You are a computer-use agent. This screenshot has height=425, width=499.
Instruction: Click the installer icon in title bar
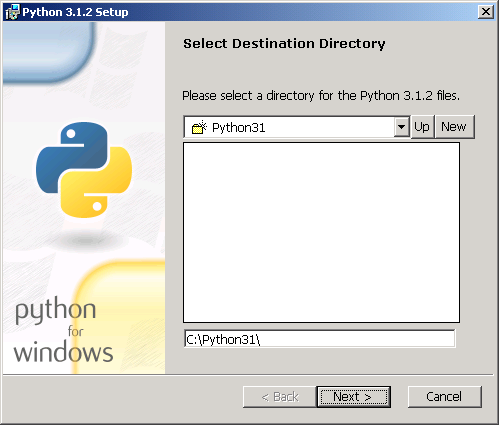pyautogui.click(x=12, y=12)
